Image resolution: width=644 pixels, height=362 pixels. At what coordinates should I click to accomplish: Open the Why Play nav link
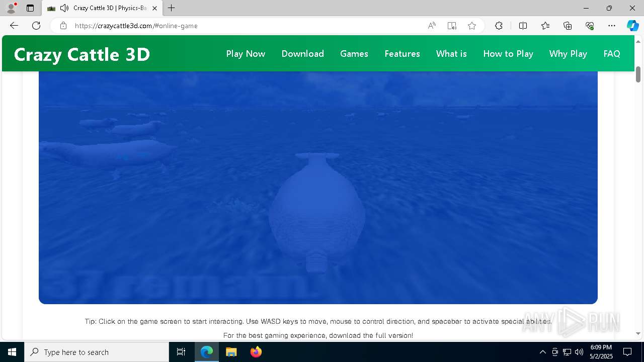568,54
